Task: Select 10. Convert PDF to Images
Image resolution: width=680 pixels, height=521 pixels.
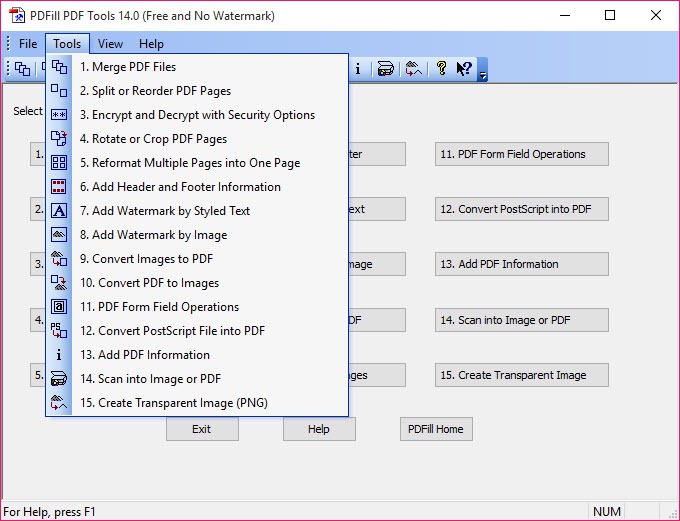Action: (x=197, y=283)
